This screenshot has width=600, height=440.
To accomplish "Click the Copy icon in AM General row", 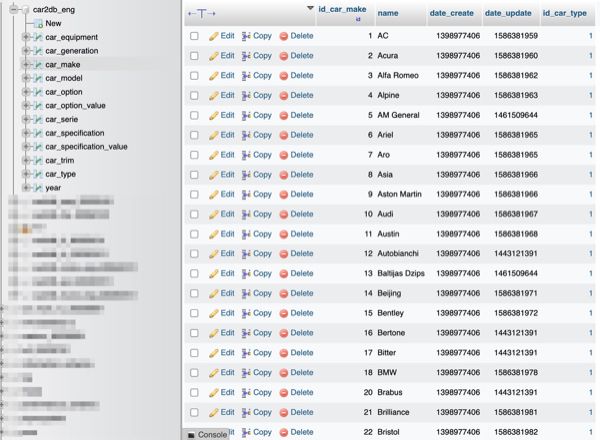I will tap(246, 115).
